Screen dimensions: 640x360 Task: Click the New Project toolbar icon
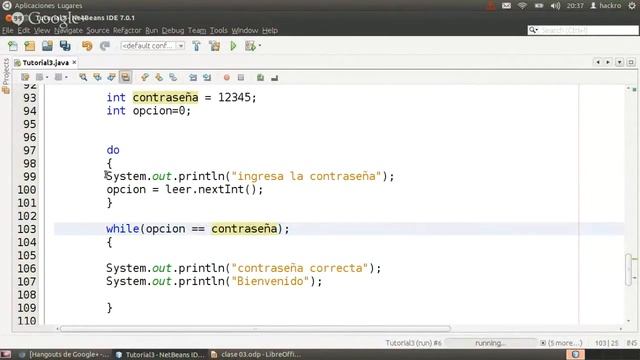point(30,46)
